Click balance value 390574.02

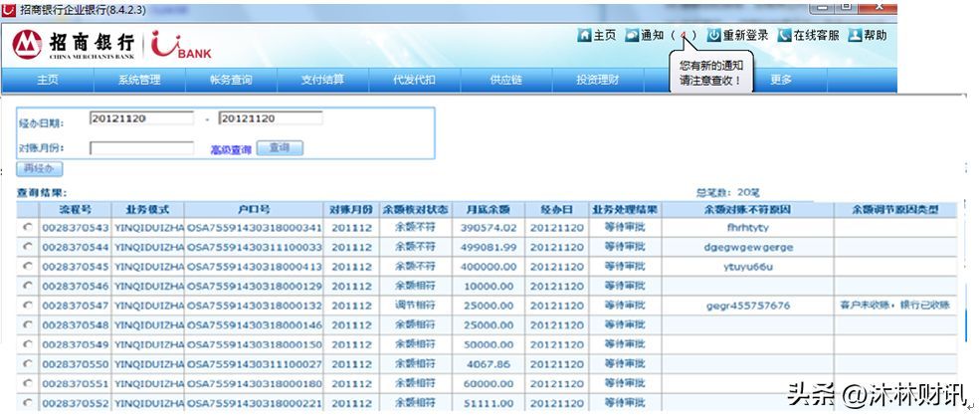pyautogui.click(x=489, y=228)
